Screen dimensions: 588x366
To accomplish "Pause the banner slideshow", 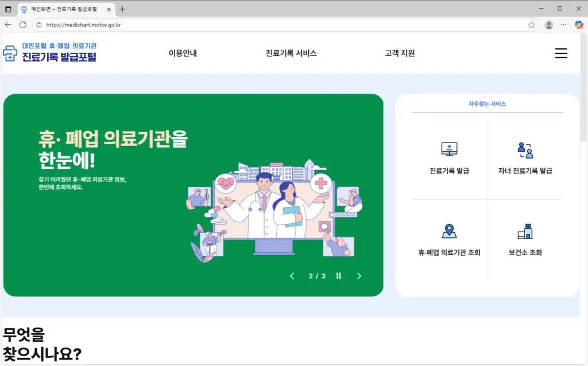I will tap(338, 276).
